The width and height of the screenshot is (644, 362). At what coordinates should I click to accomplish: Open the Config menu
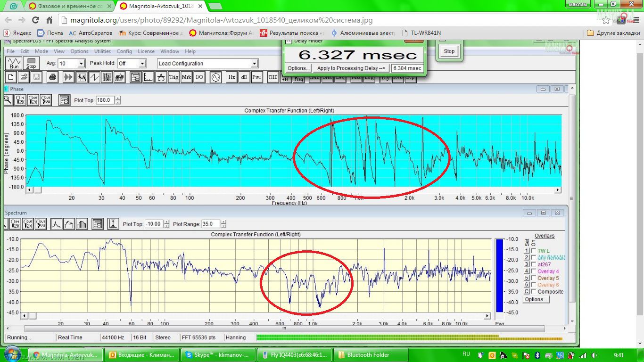124,51
